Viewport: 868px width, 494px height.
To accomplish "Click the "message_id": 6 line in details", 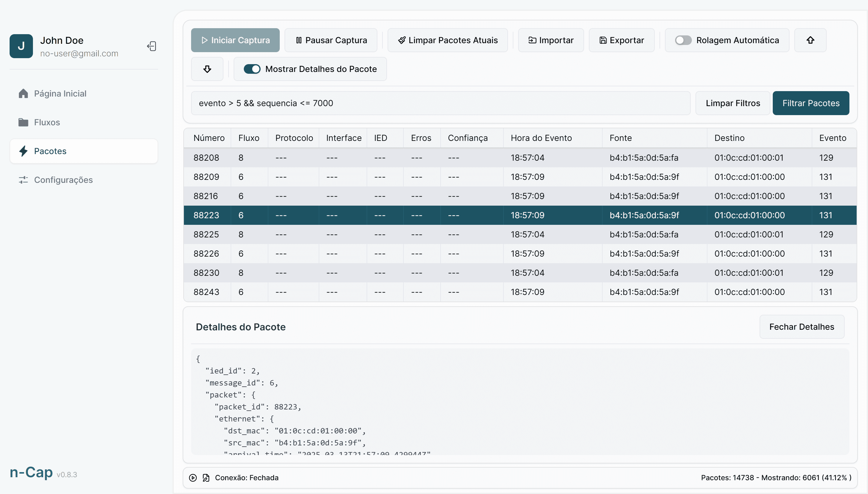I will (x=242, y=383).
